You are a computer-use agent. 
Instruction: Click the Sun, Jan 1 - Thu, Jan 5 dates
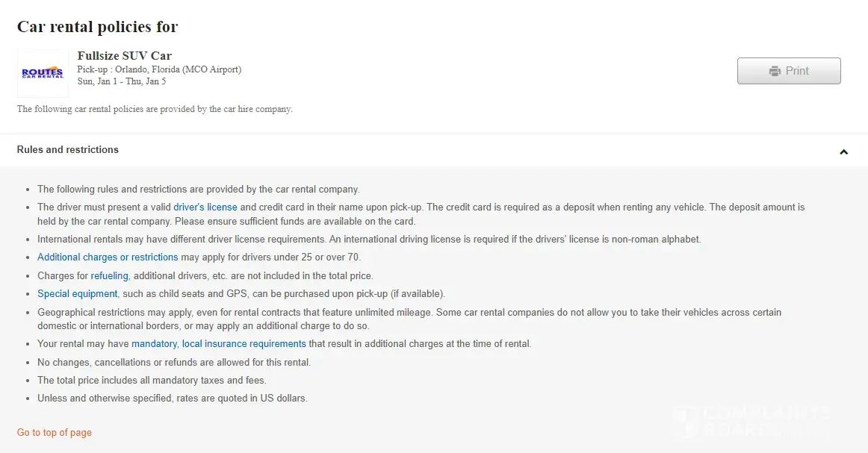[x=122, y=81]
